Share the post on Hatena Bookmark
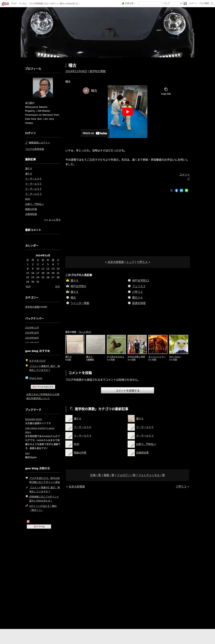The height and width of the screenshot is (644, 215). coord(182,190)
